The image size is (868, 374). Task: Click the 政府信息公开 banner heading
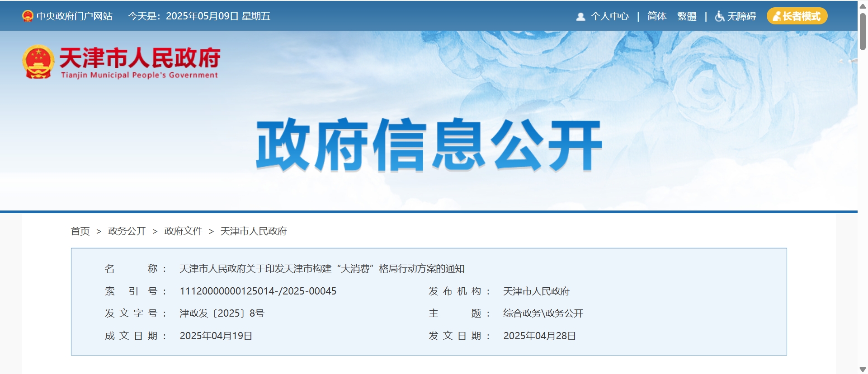(429, 145)
